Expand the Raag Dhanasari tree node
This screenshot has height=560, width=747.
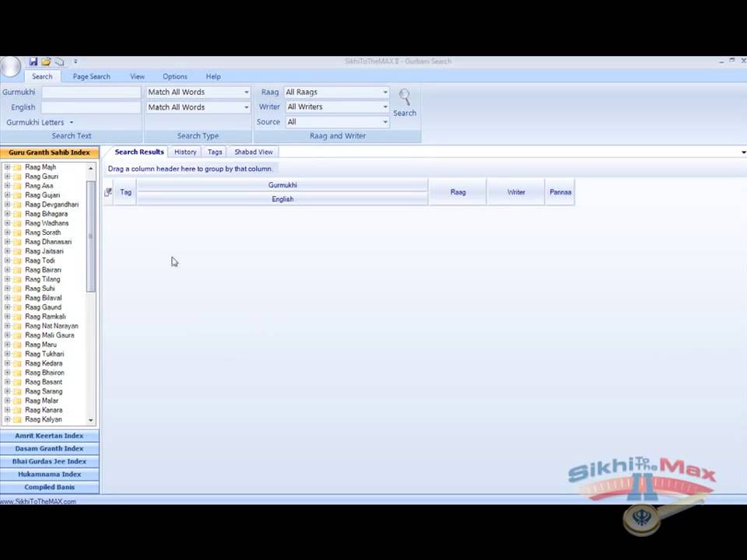click(x=7, y=242)
